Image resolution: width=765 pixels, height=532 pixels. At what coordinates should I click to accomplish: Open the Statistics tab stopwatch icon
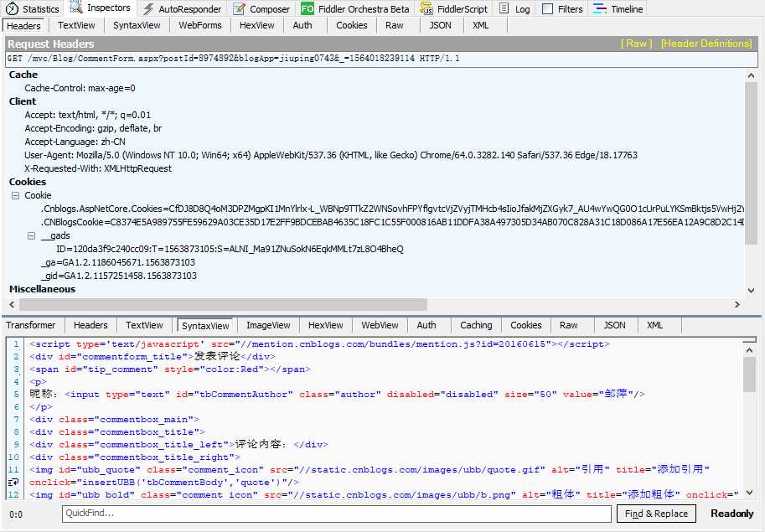click(x=13, y=8)
